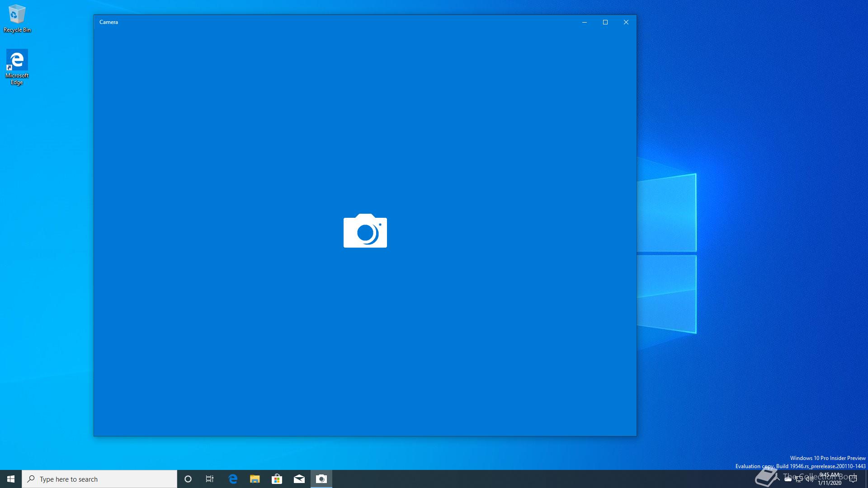Open the Action Center notification icon
The width and height of the screenshot is (868, 488).
[854, 479]
